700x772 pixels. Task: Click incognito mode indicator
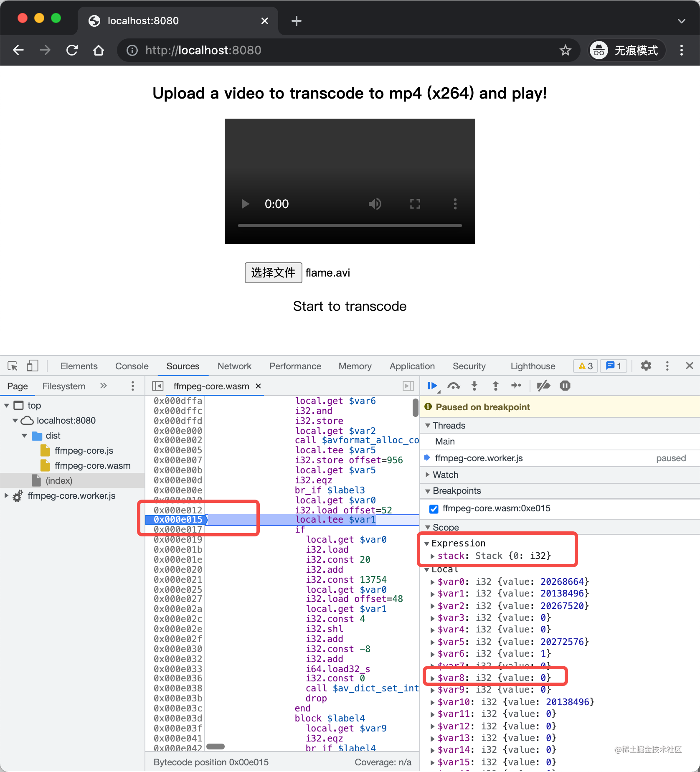point(627,51)
